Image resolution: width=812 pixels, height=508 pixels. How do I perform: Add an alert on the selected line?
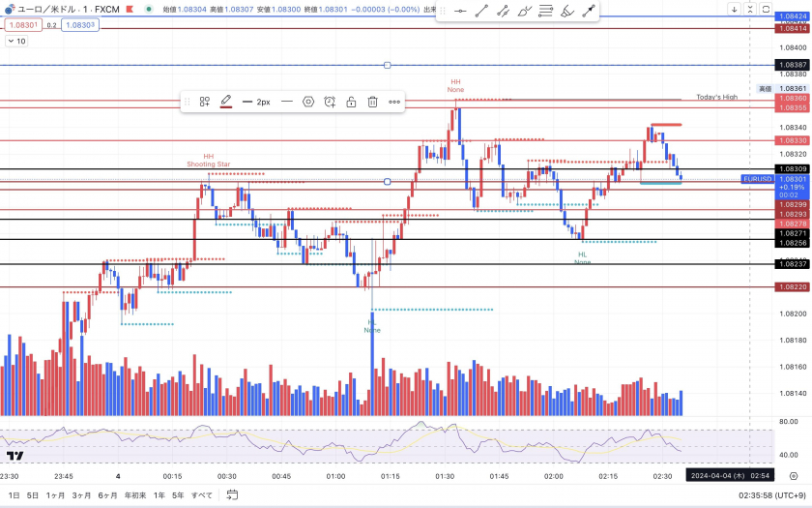[x=330, y=102]
